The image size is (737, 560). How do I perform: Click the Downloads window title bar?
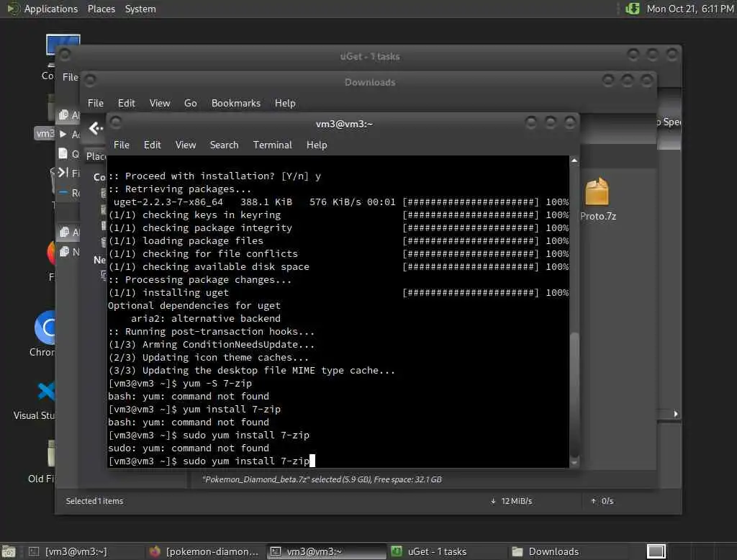point(370,82)
